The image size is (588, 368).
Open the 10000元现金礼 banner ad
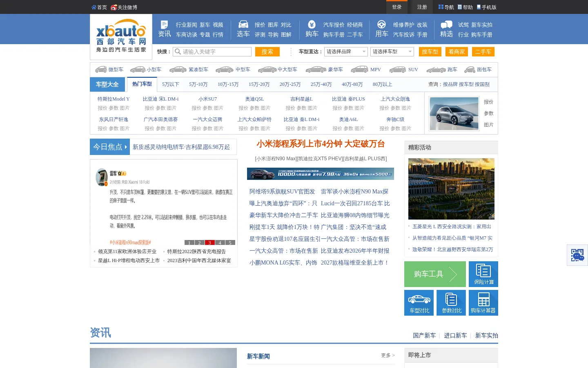321,174
